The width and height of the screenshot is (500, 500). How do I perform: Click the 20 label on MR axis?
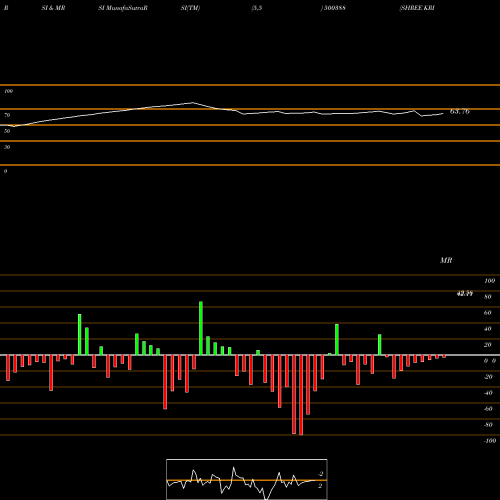pyautogui.click(x=488, y=345)
